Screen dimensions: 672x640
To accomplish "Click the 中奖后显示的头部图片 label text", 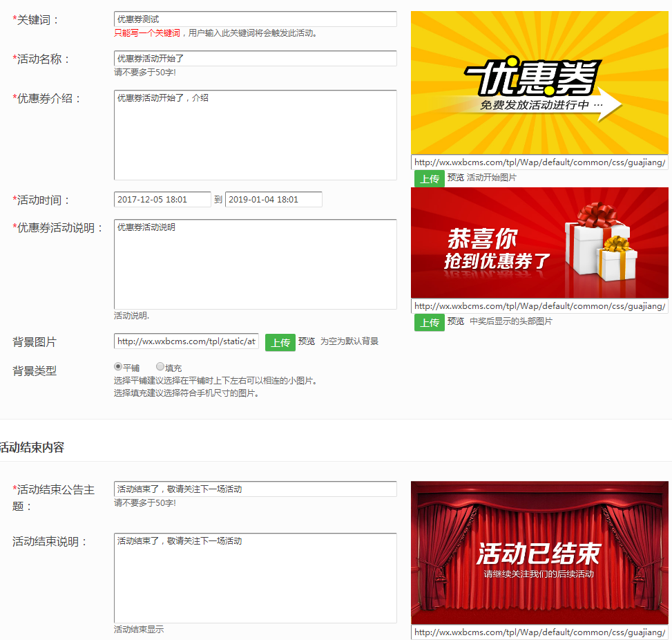I will point(511,321).
